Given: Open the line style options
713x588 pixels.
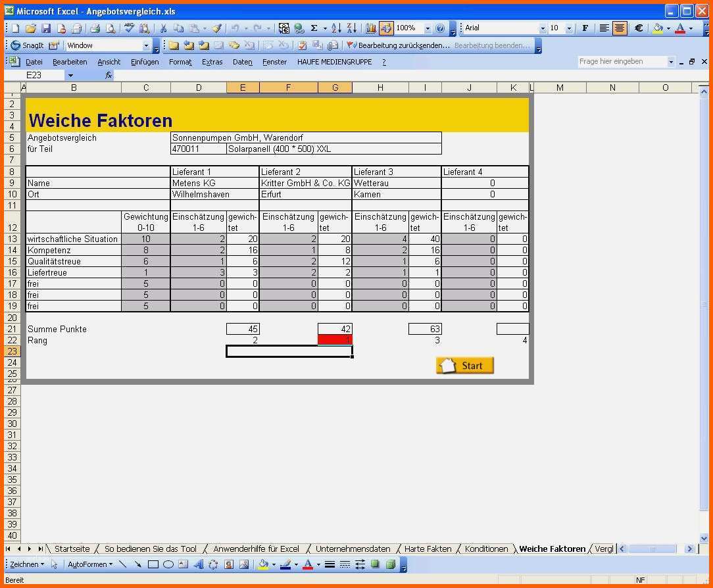Looking at the screenshot, I should tap(330, 565).
